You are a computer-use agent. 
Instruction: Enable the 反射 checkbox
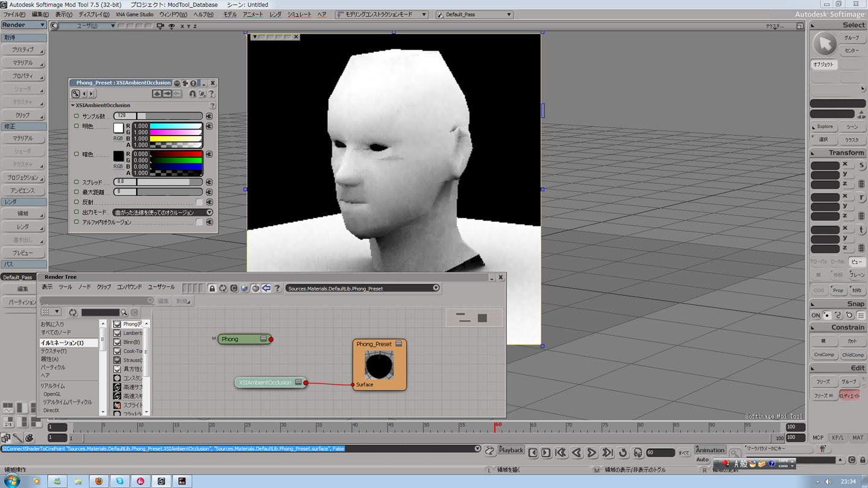pos(200,202)
